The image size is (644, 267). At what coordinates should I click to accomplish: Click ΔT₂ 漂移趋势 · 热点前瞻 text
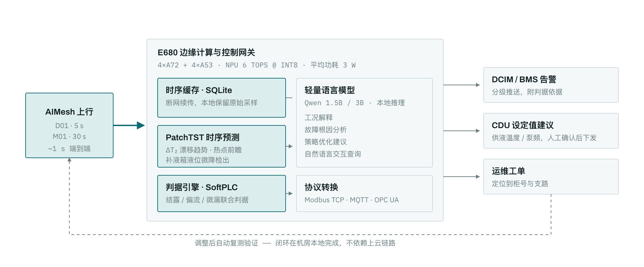pos(203,150)
